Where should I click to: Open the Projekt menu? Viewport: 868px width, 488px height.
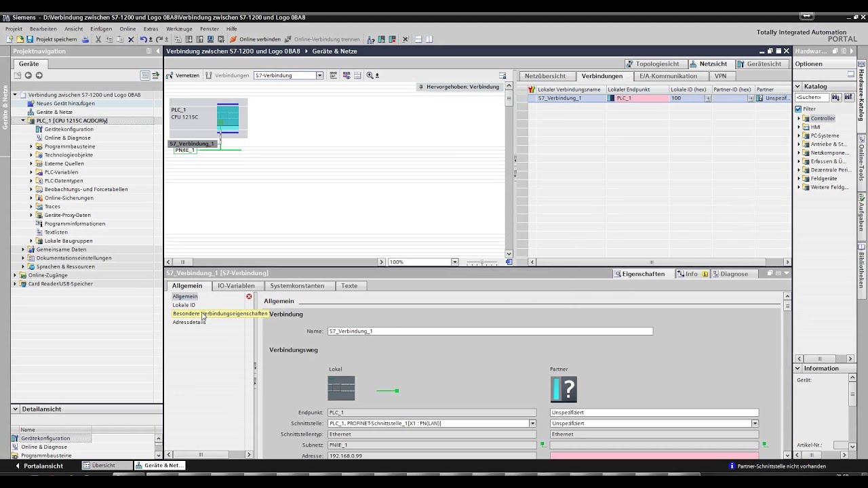click(x=14, y=29)
